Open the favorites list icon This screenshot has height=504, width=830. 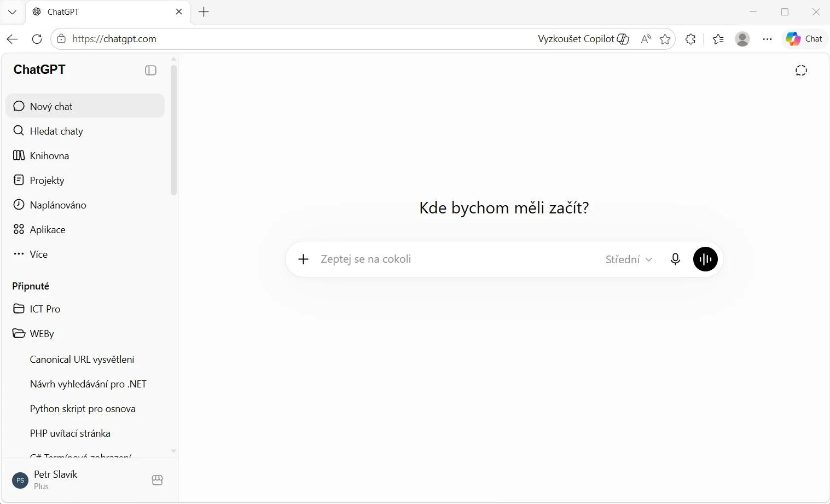coord(718,39)
